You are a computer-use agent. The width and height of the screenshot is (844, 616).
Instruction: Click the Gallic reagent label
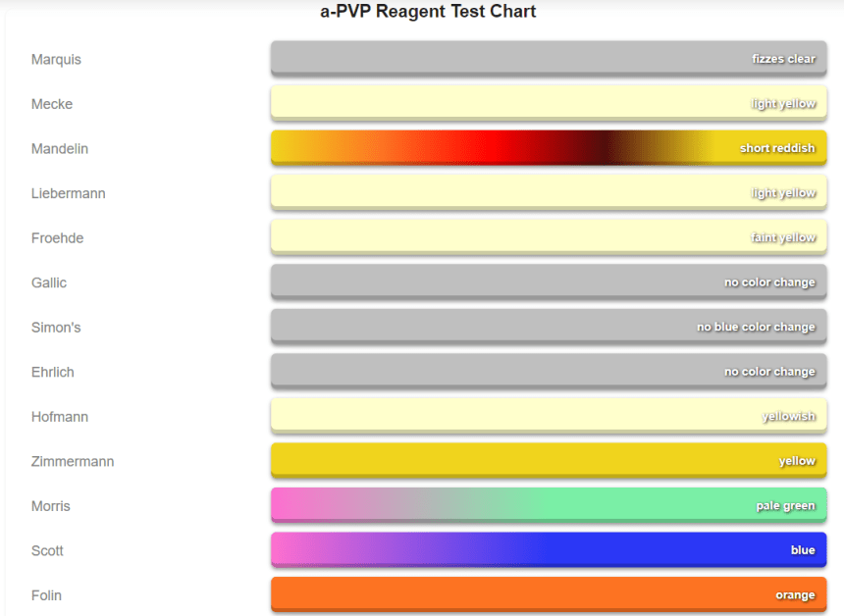[x=49, y=282]
